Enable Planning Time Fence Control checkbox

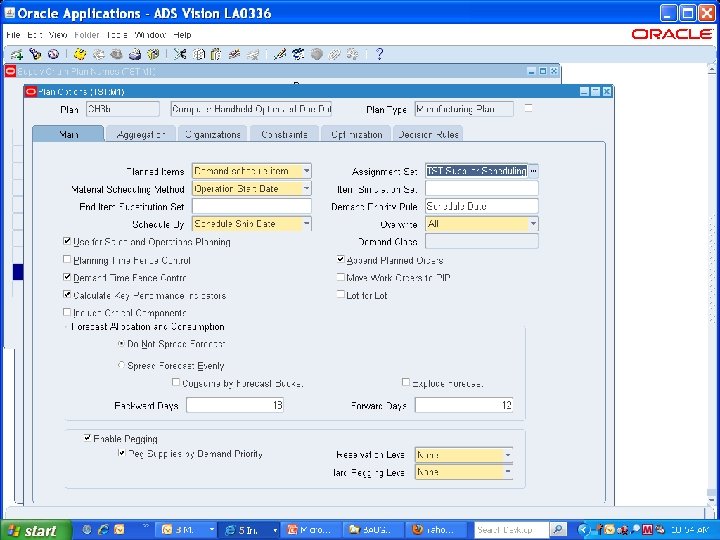[67, 259]
